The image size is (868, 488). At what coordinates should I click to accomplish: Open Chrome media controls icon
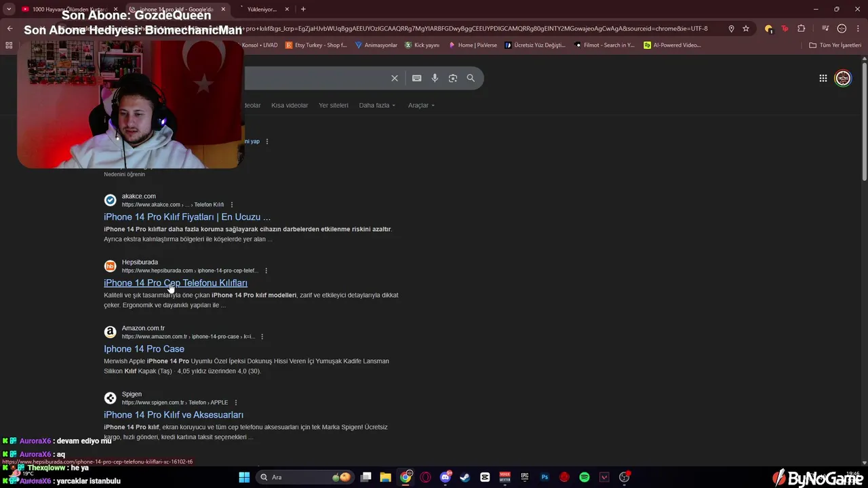click(x=825, y=28)
